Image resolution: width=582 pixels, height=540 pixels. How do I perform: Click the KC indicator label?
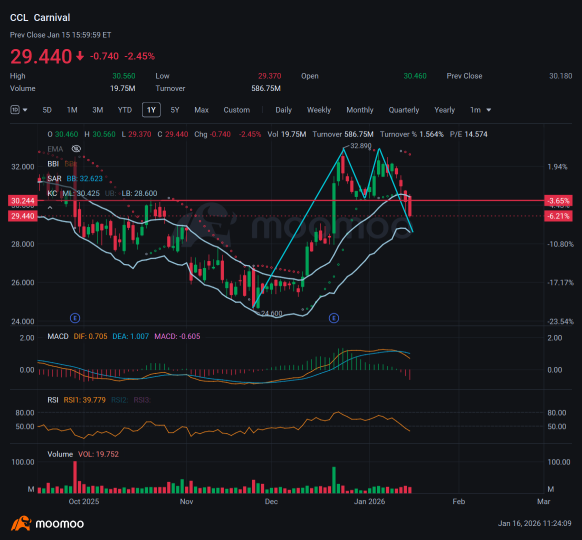pyautogui.click(x=52, y=193)
